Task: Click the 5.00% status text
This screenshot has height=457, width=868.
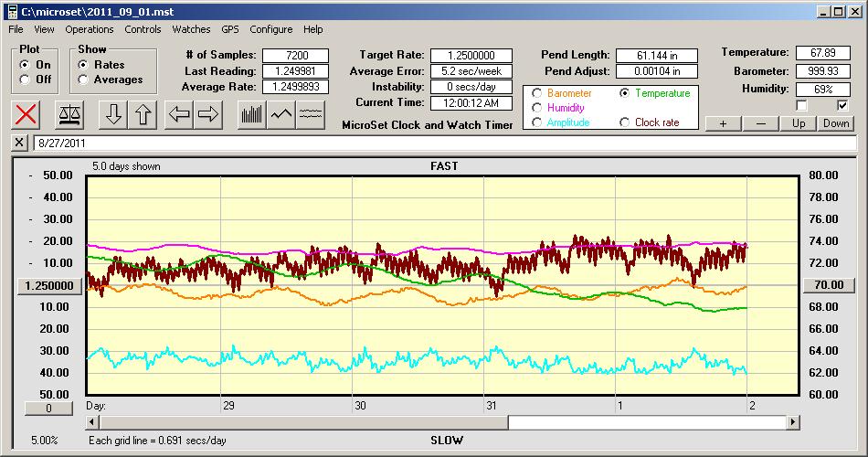Action: [x=44, y=441]
